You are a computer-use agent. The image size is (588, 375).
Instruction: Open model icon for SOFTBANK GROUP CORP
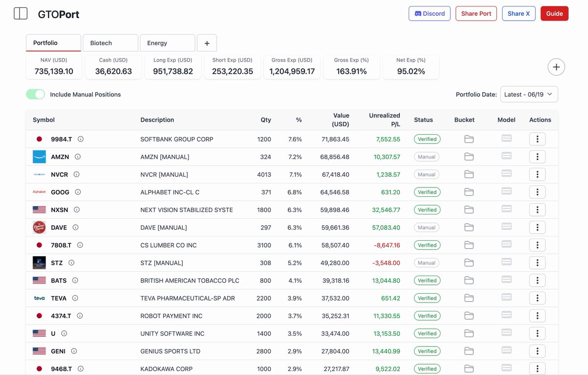[x=507, y=139]
